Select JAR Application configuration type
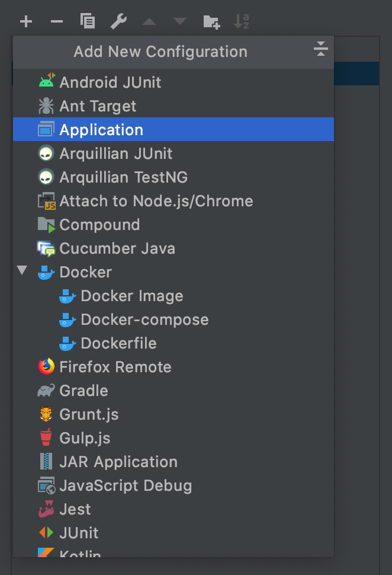This screenshot has width=392, height=575. (x=173, y=462)
